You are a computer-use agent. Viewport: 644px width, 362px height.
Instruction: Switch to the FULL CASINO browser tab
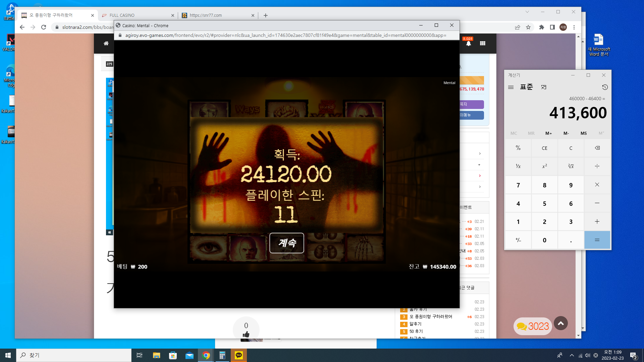click(x=138, y=15)
